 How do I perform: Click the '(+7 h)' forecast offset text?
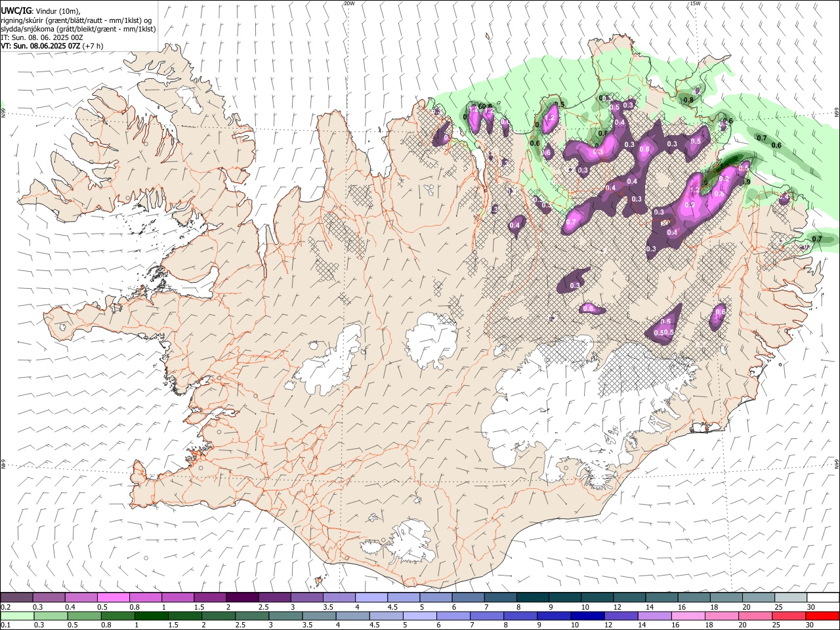point(93,46)
